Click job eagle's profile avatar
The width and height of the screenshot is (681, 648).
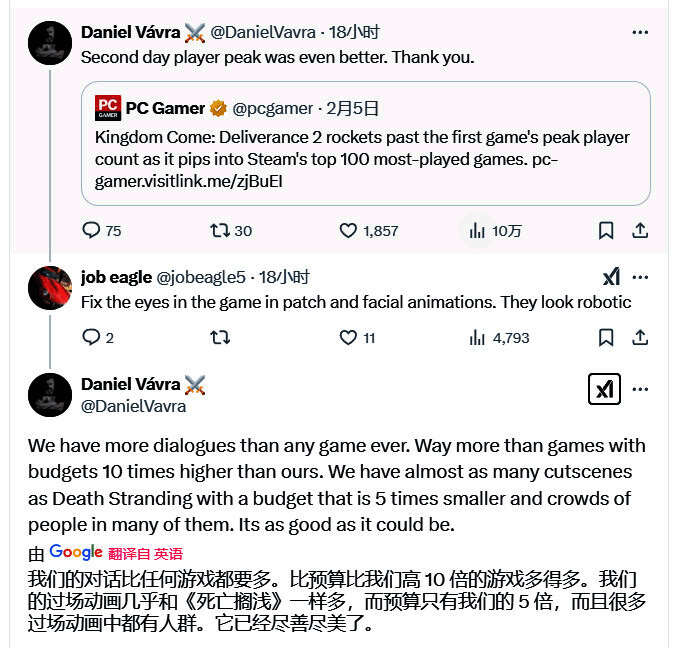(50, 288)
